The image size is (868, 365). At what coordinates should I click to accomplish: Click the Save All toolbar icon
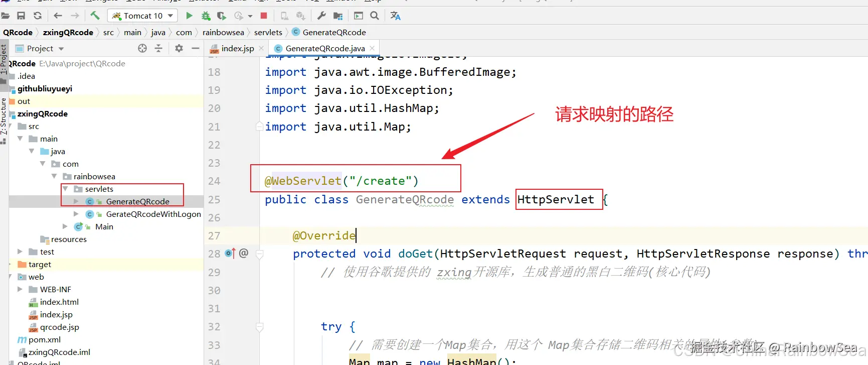(x=21, y=16)
